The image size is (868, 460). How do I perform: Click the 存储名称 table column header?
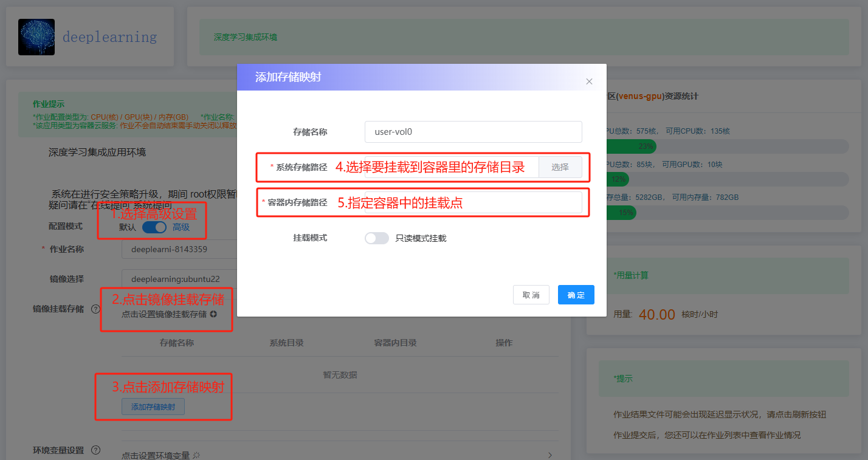(x=177, y=343)
